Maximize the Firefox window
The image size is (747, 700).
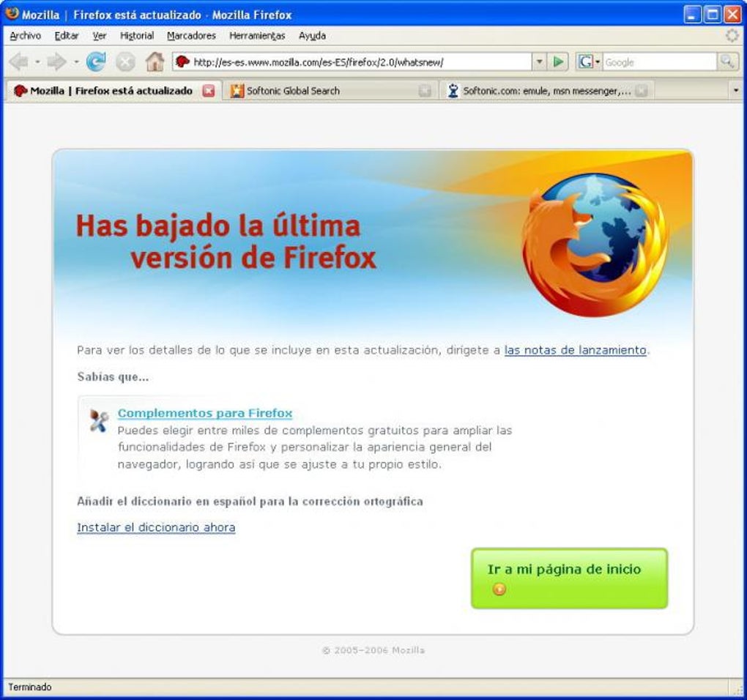pos(713,15)
